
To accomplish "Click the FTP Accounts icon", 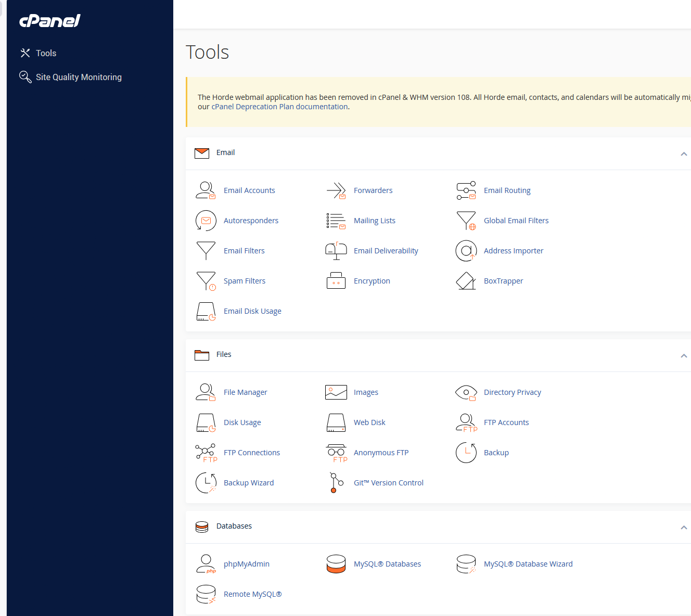I will [x=466, y=422].
